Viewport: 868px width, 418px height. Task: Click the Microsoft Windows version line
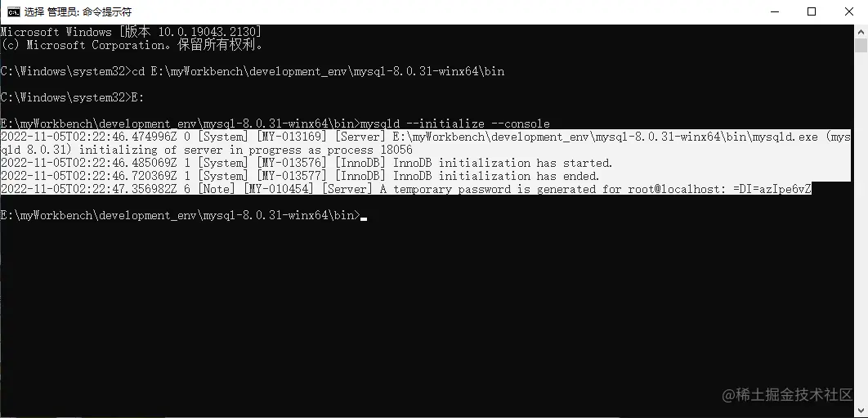132,32
